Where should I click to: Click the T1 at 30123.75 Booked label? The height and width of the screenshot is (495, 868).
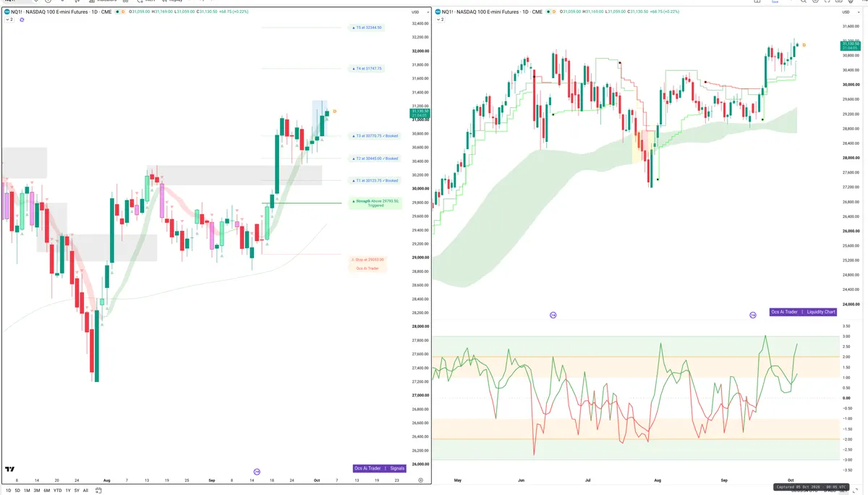375,180
